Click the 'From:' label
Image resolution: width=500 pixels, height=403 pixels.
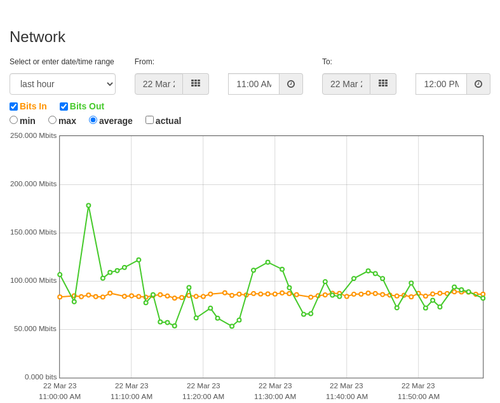pos(144,62)
